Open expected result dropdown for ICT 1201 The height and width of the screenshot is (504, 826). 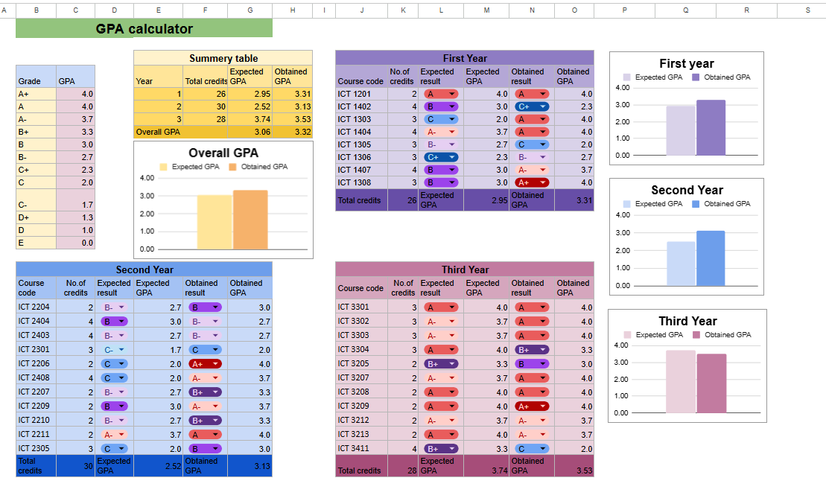pos(441,95)
